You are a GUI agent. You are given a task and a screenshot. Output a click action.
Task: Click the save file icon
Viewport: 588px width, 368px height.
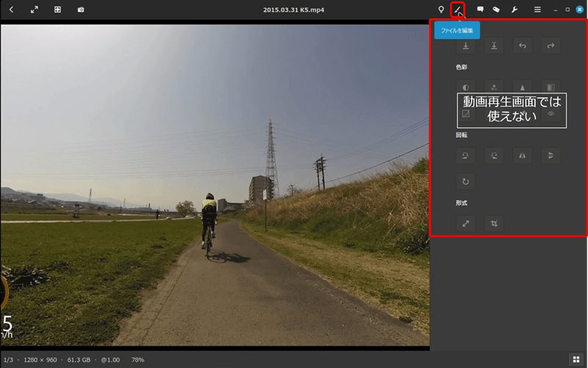[x=466, y=46]
